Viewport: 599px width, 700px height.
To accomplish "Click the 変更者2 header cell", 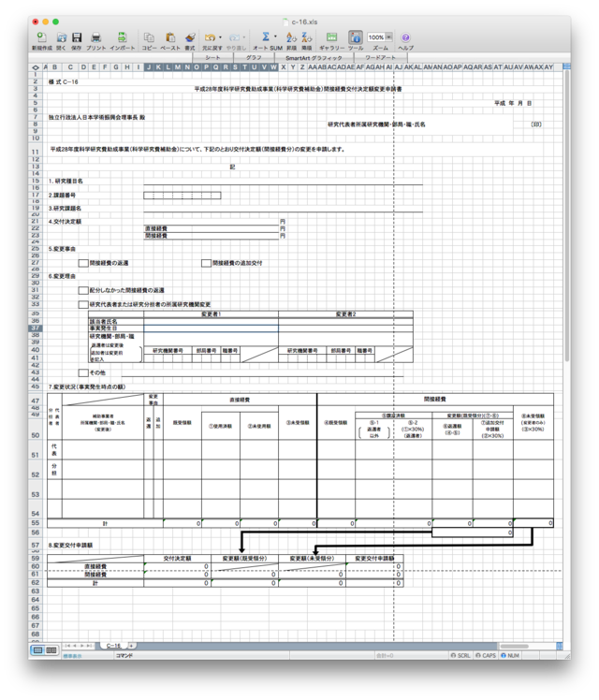I will (345, 314).
